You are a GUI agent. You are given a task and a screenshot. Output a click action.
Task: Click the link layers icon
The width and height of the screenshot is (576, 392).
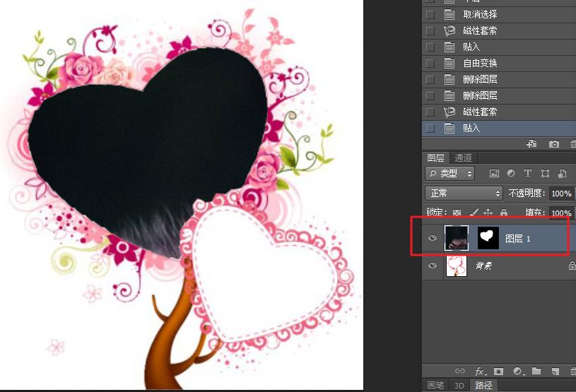pyautogui.click(x=460, y=371)
